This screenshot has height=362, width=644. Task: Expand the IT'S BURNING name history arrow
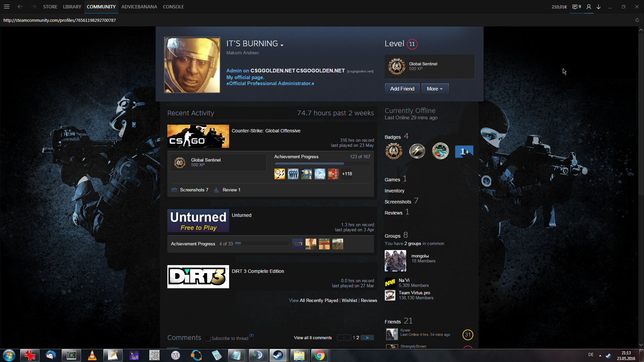(x=282, y=45)
